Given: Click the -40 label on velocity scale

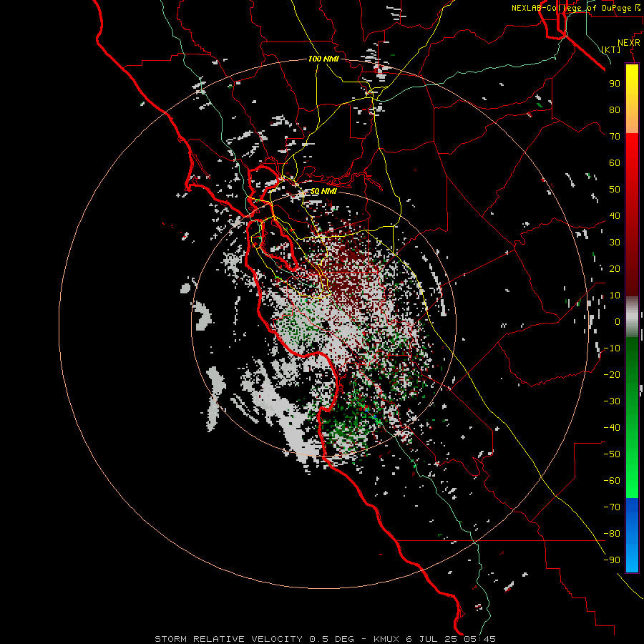Looking at the screenshot, I should [612, 428].
